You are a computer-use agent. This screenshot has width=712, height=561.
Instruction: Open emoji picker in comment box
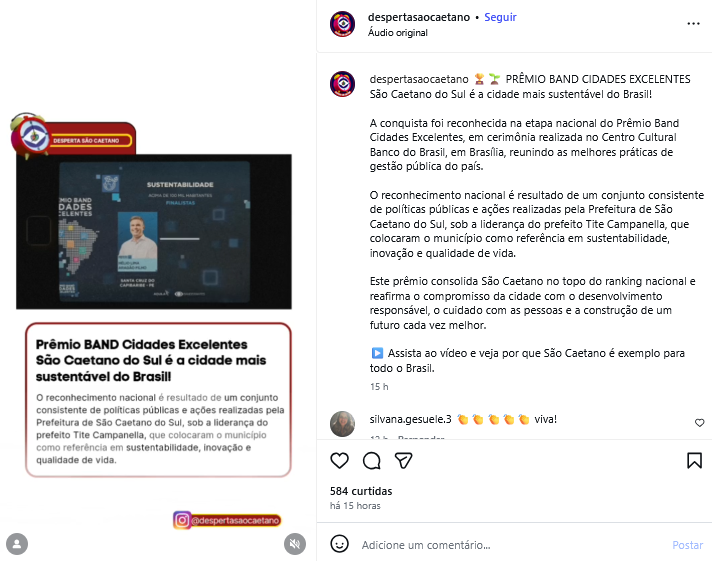pos(339,544)
